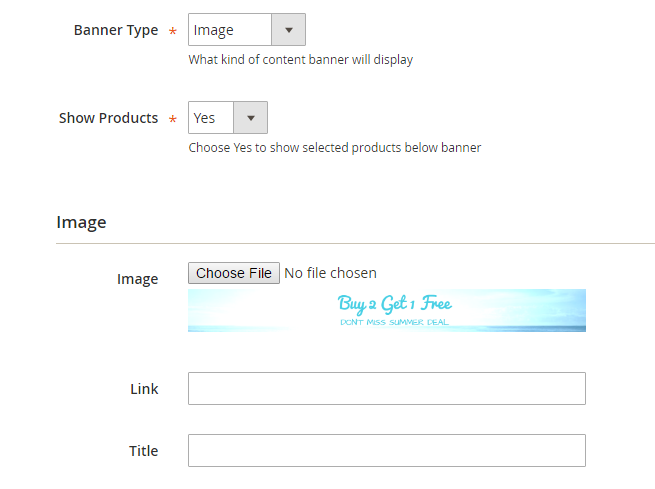The image size is (655, 489).
Task: Focus the Title input field
Action: pyautogui.click(x=387, y=451)
